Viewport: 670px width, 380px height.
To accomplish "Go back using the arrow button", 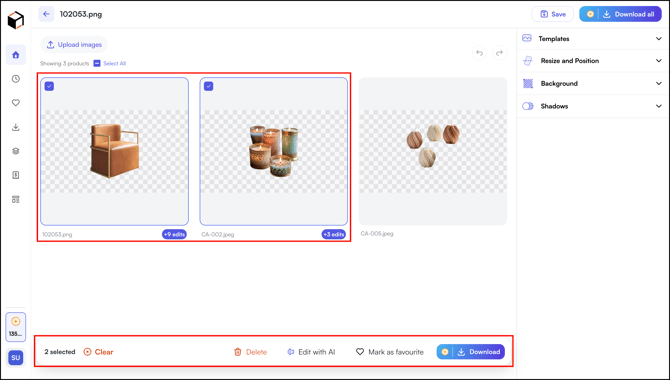I will pyautogui.click(x=46, y=14).
